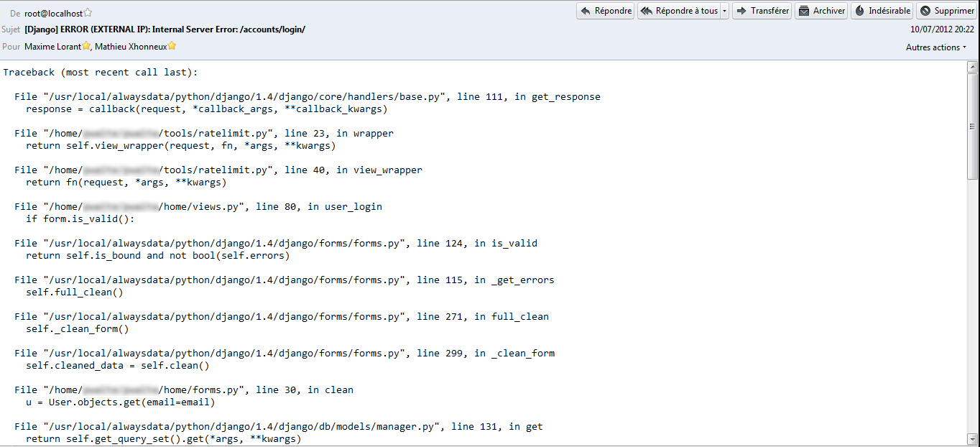The width and height of the screenshot is (980, 447).
Task: Click the Répondre à tous double-arrow icon
Action: click(x=647, y=11)
